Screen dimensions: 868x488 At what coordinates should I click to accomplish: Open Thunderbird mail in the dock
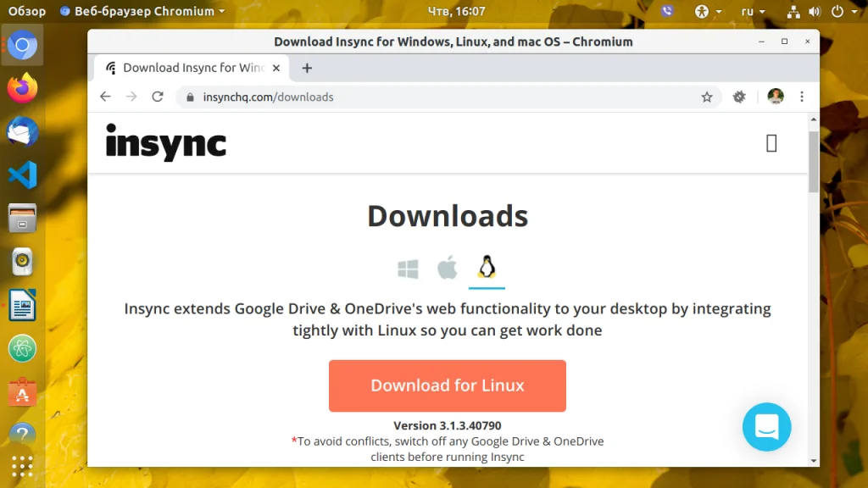pos(22,131)
